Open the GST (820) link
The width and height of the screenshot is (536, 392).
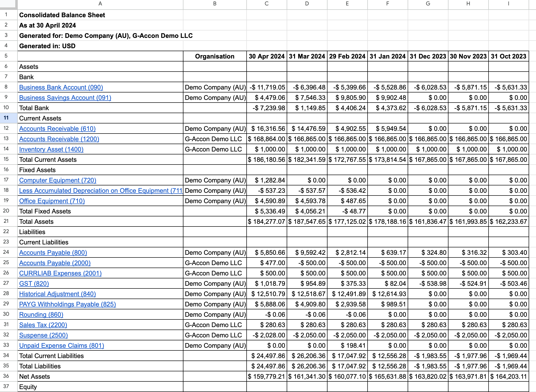tap(34, 284)
